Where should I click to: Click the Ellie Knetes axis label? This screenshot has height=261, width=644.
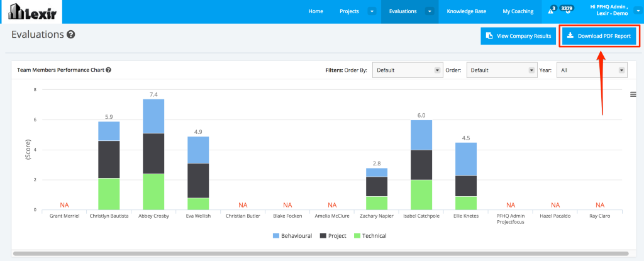click(466, 216)
